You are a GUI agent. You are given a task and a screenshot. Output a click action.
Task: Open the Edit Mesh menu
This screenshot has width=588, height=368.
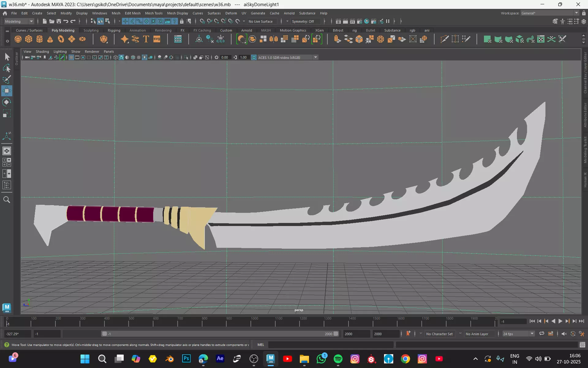point(133,13)
